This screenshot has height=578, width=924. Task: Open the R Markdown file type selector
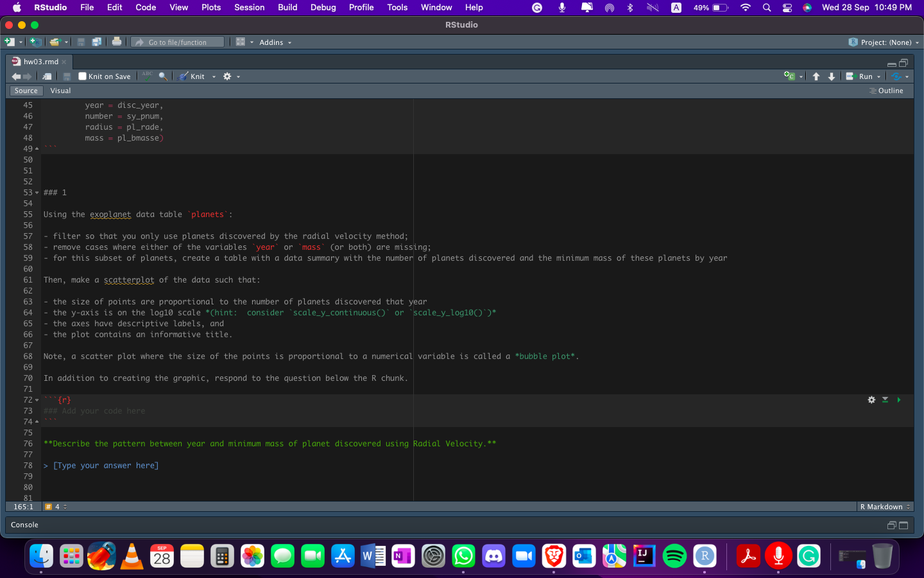(885, 507)
